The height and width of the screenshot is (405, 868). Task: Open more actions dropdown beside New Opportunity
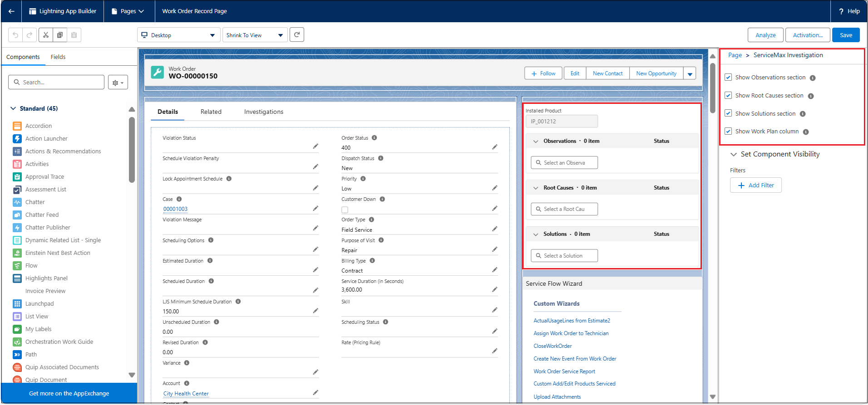click(690, 73)
